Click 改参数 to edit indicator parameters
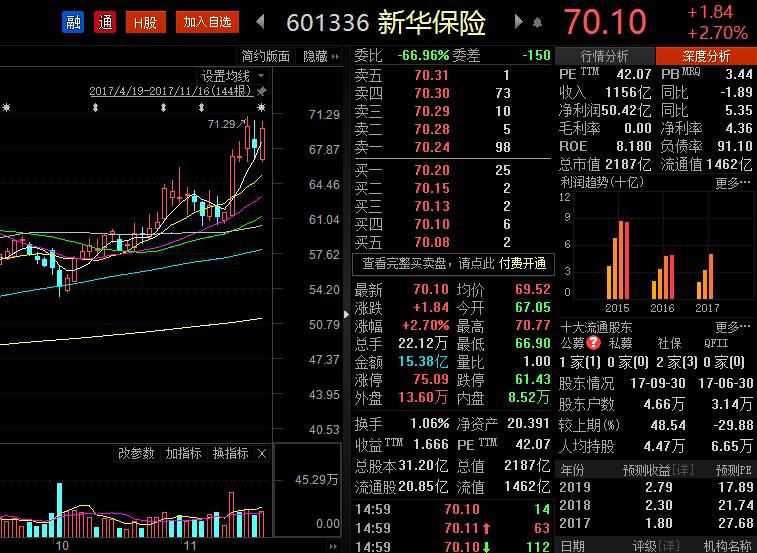This screenshot has width=757, height=553. 136,454
